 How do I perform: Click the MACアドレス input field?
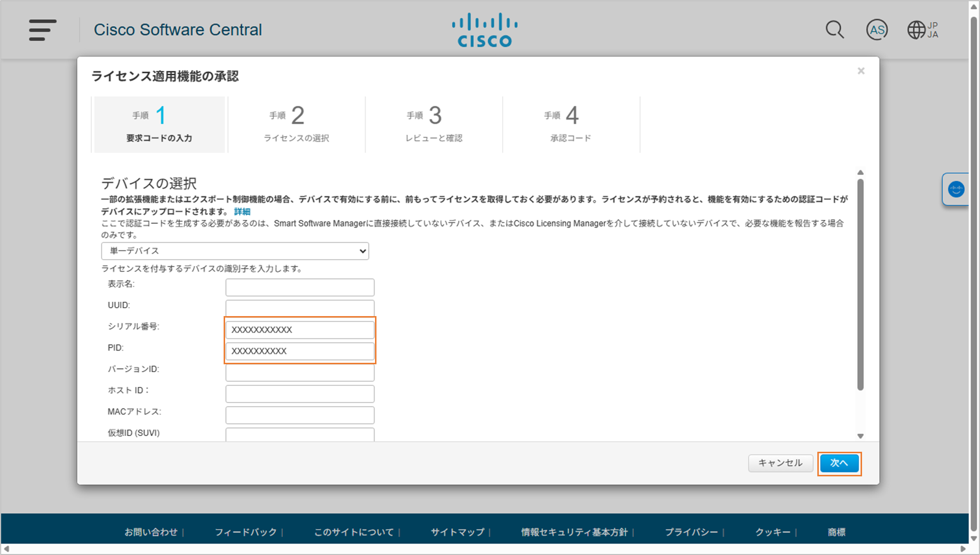point(300,415)
